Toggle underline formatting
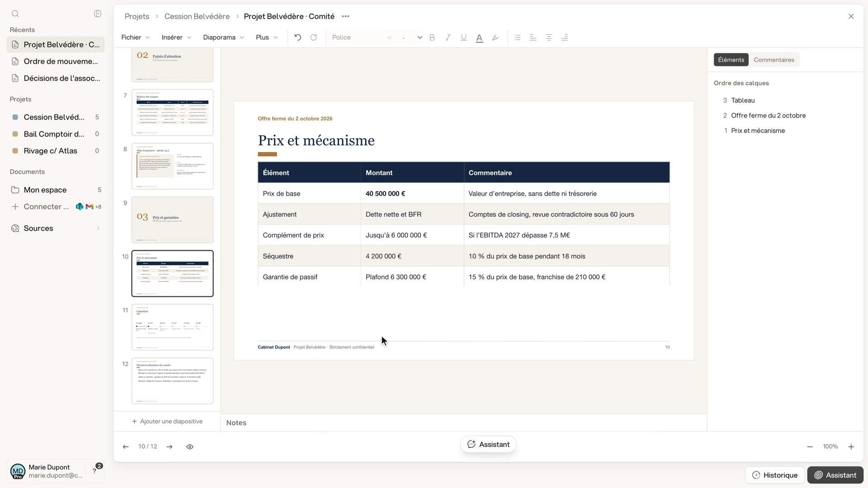 [x=463, y=38]
